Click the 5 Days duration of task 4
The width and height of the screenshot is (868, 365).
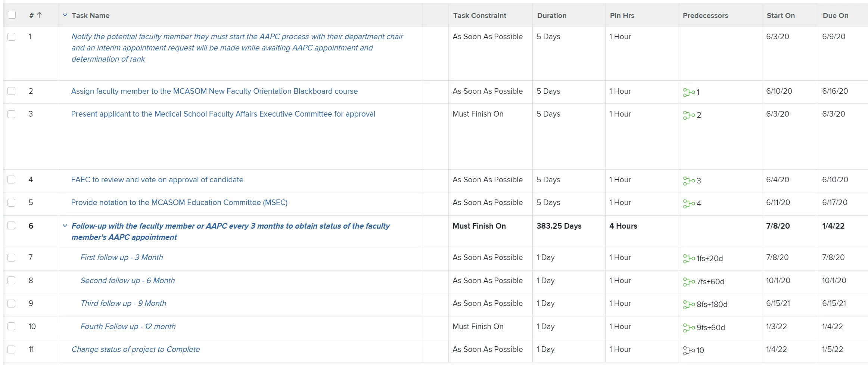(548, 180)
